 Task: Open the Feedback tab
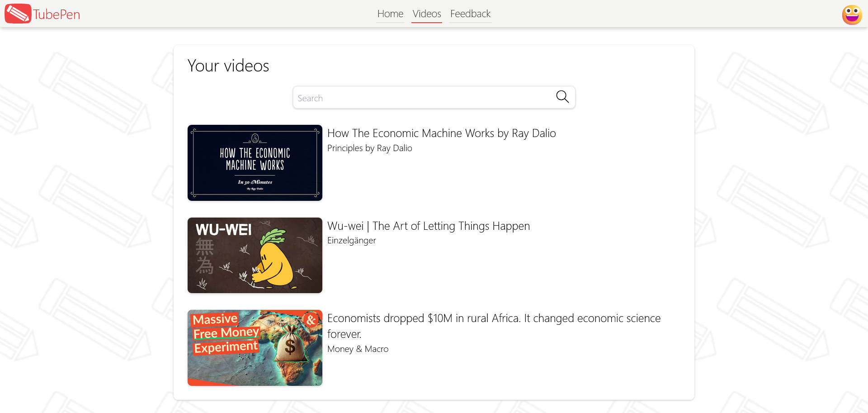(x=470, y=14)
